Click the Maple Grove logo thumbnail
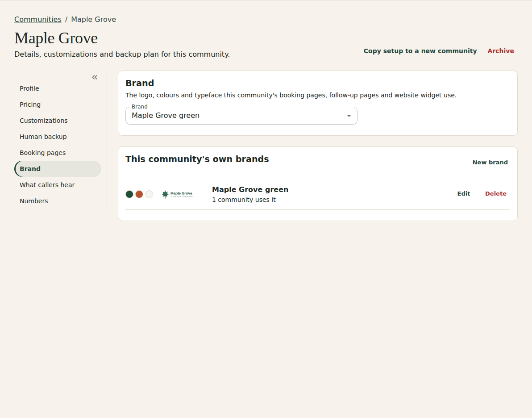Viewport: 532px width, 418px height. click(x=178, y=194)
